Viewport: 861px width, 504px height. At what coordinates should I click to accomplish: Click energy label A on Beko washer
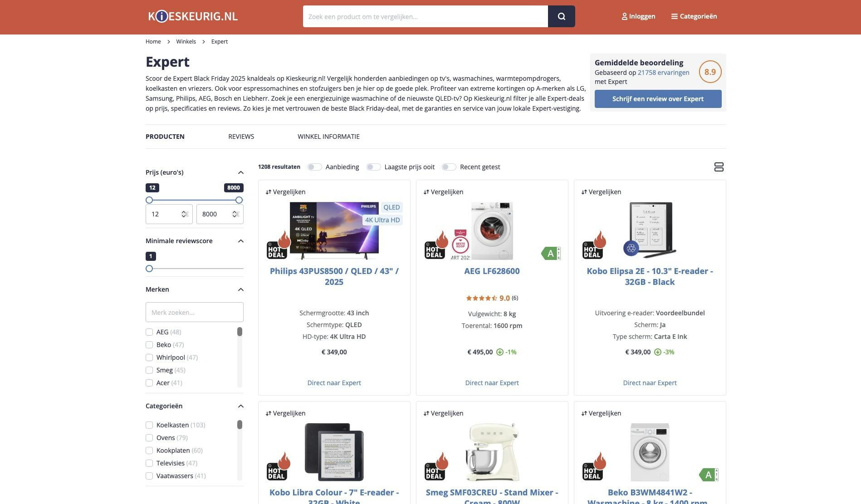click(709, 475)
